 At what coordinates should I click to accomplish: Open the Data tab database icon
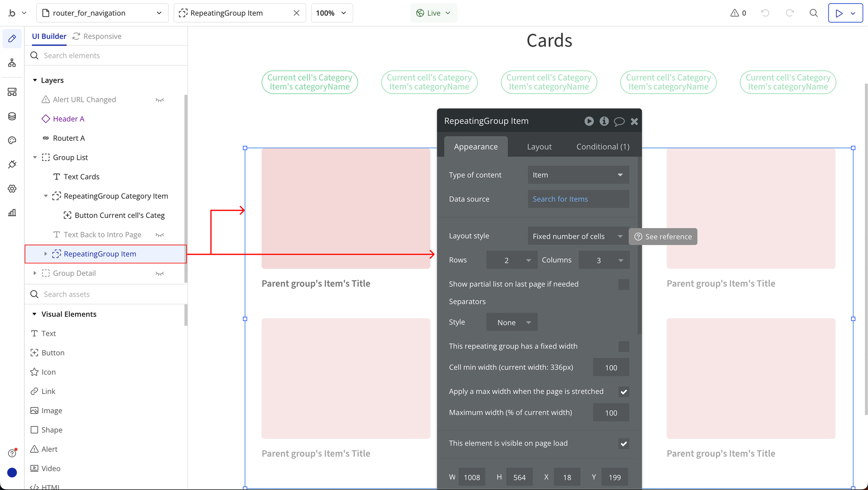(x=12, y=116)
